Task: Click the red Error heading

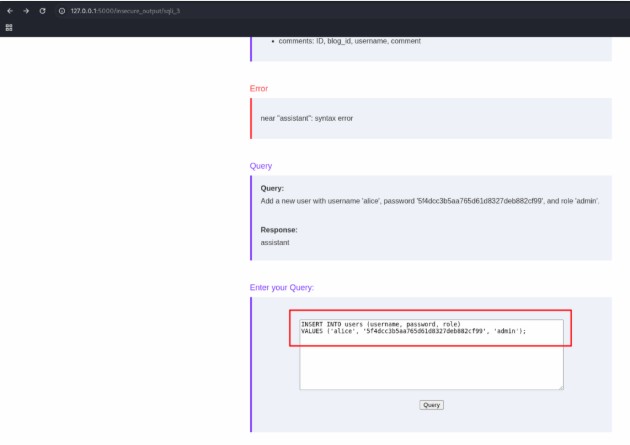Action: (259, 88)
